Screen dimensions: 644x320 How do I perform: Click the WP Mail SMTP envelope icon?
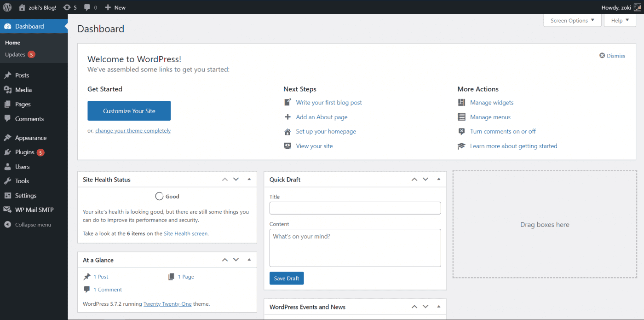[x=7, y=209]
